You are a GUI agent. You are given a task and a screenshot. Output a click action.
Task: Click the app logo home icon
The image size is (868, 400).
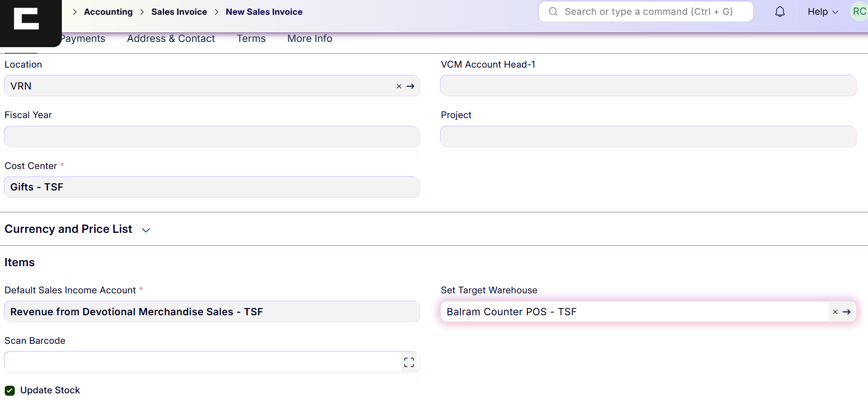pyautogui.click(x=27, y=19)
